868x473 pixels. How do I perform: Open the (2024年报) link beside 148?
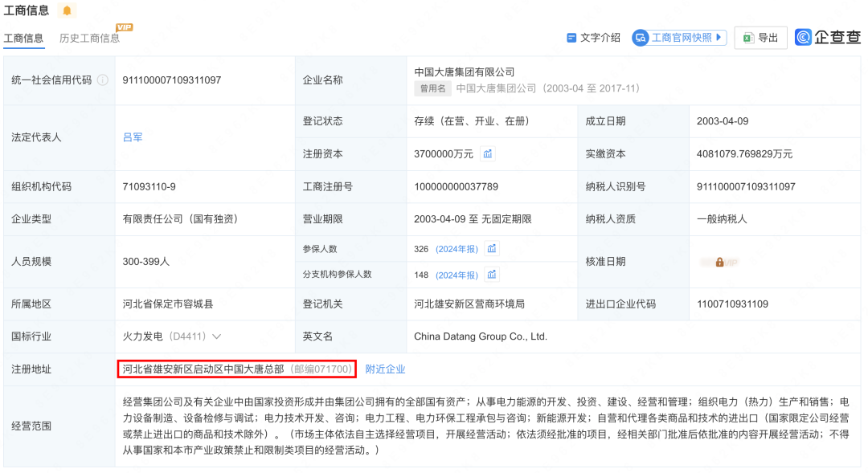457,275
